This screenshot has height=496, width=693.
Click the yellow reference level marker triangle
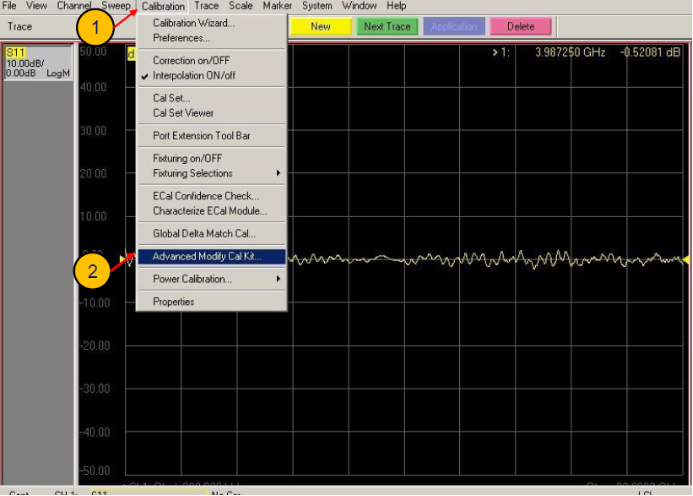pyautogui.click(x=124, y=258)
